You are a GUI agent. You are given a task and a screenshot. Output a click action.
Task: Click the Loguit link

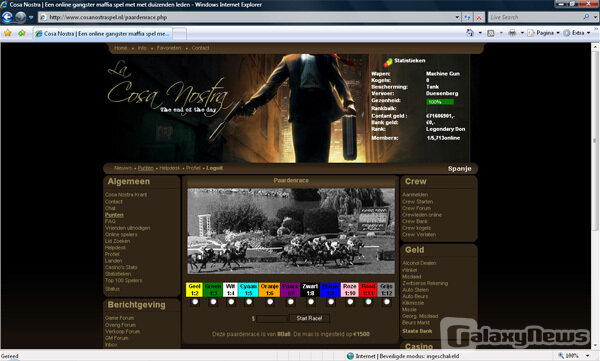(214, 168)
